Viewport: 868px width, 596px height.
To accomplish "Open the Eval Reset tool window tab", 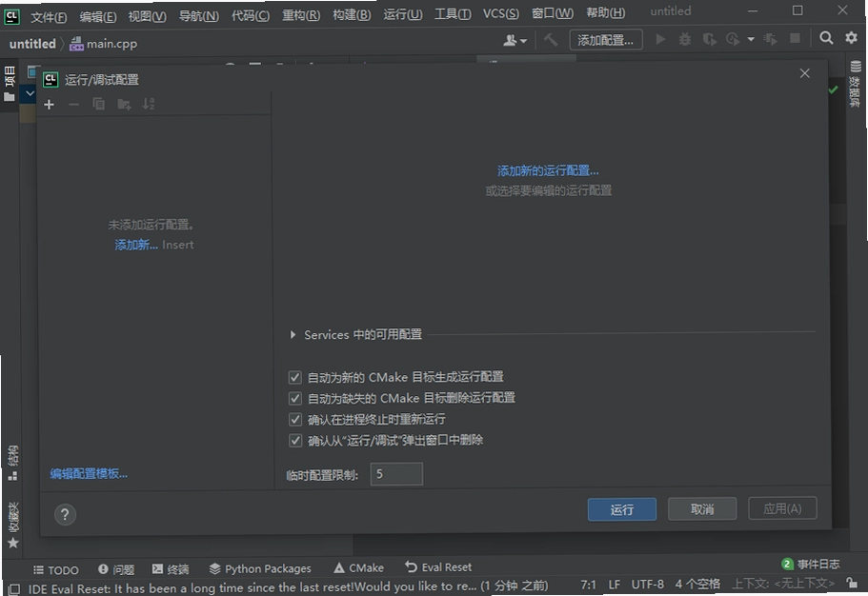I will [x=438, y=567].
